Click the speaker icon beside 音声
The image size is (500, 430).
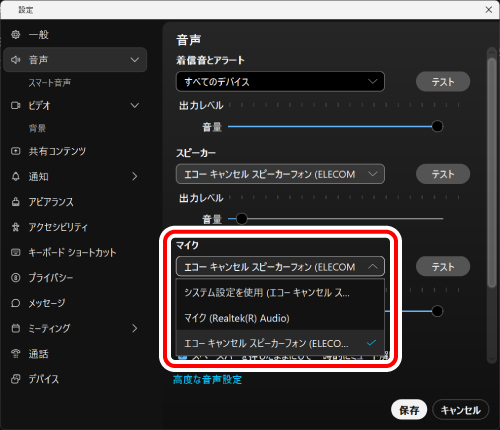click(15, 60)
